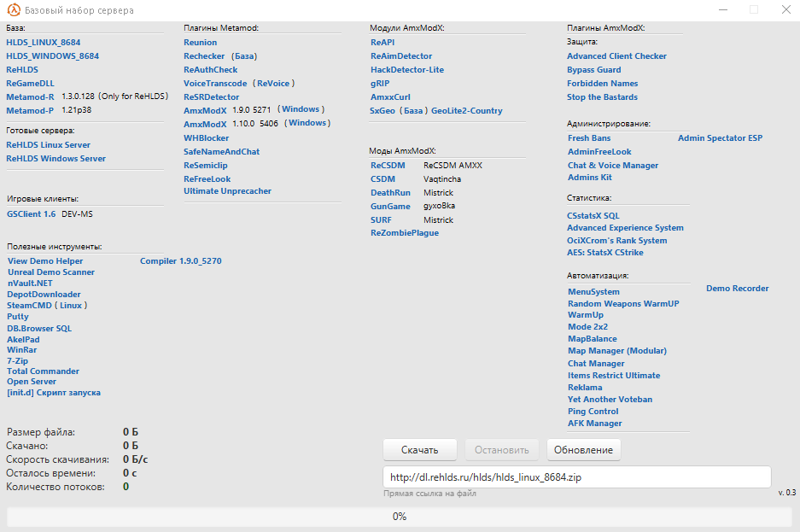800x532 pixels.
Task: Click Windows link beside AmxModX 1.10.0 5406
Action: pos(307,123)
